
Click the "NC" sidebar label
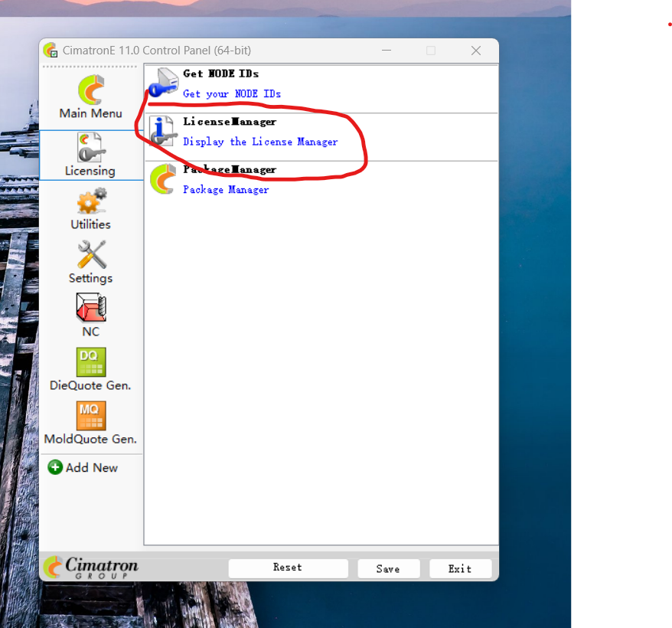click(x=91, y=332)
